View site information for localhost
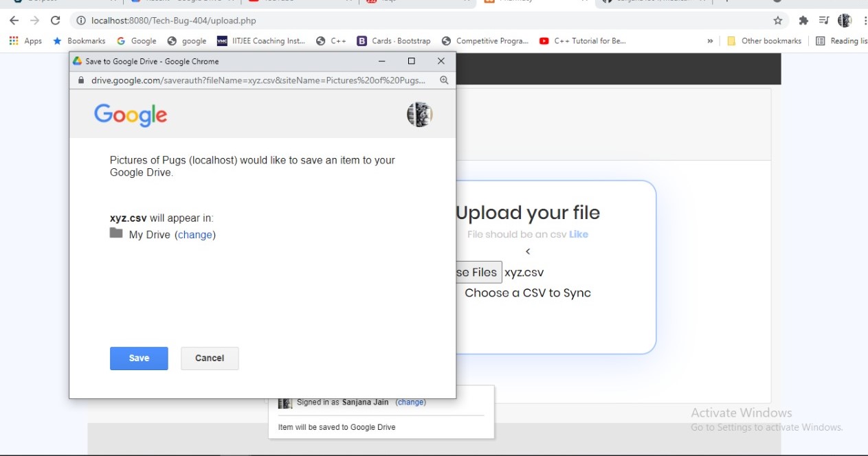The width and height of the screenshot is (868, 456). 81,21
